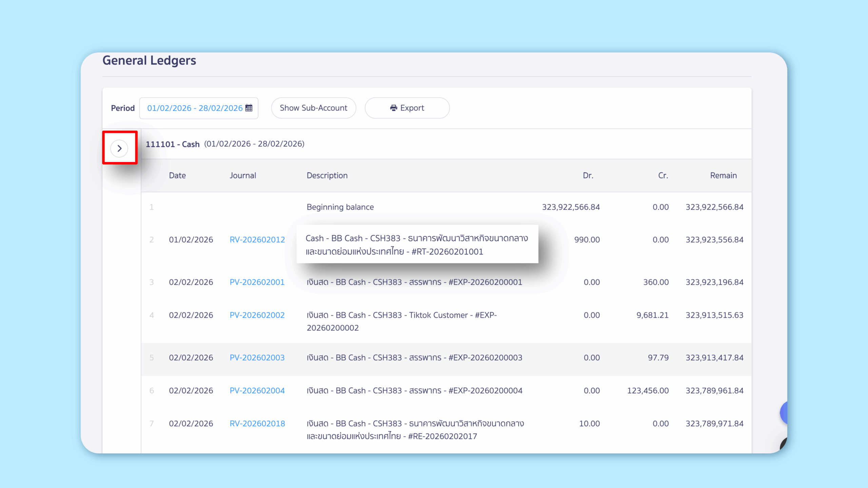
Task: Open journal PV-202602002 link
Action: (x=257, y=315)
